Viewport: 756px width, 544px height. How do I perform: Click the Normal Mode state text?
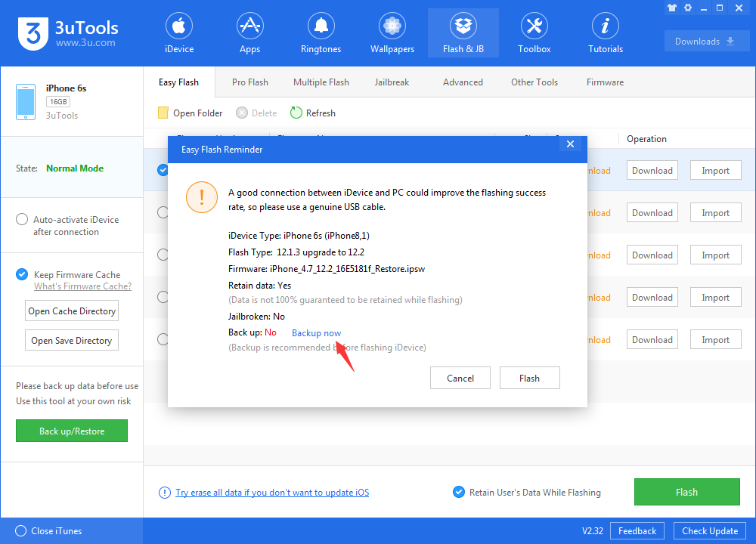[x=75, y=168]
